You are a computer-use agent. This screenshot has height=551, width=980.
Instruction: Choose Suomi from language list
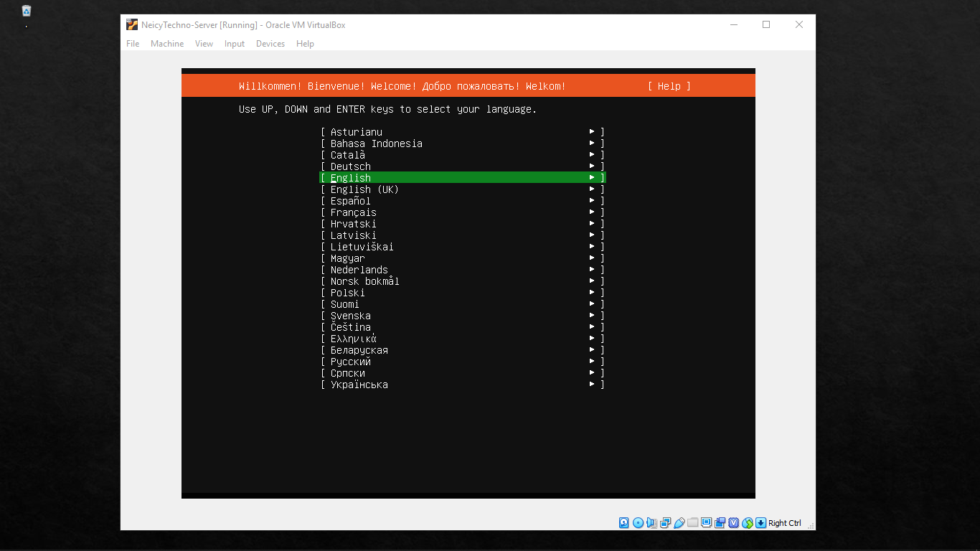tap(463, 304)
